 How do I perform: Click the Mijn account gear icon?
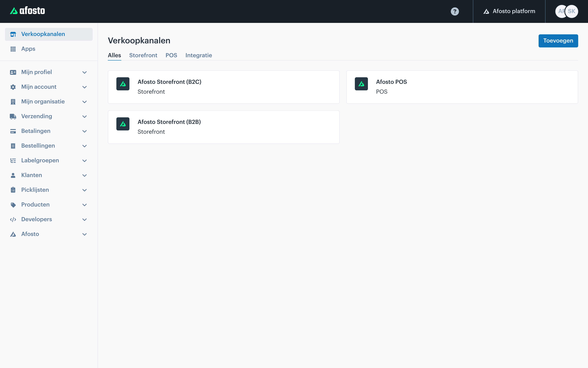13,87
